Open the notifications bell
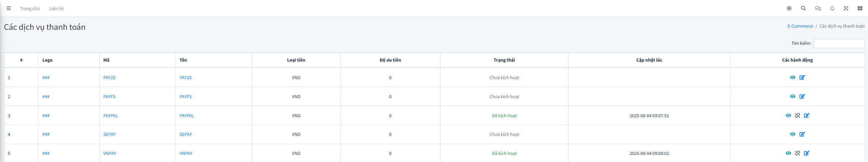Screen dimensions: 868x162 click(832, 8)
